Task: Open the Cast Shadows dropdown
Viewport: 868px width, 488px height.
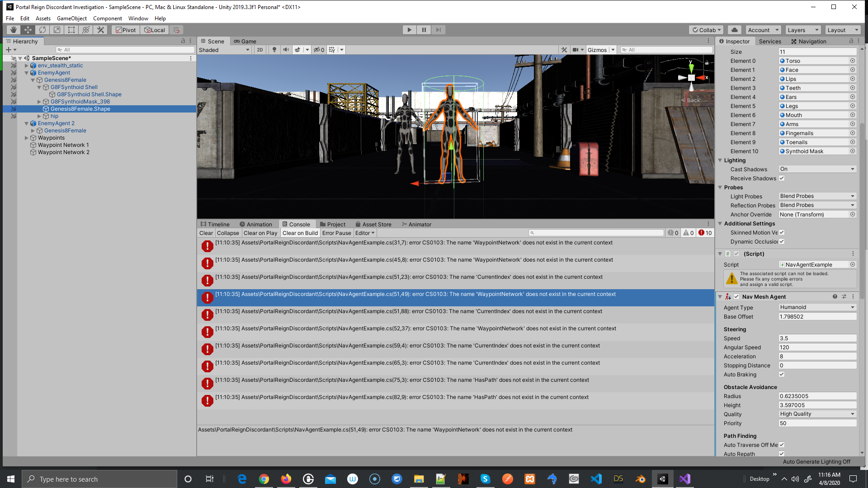Action: pos(817,169)
